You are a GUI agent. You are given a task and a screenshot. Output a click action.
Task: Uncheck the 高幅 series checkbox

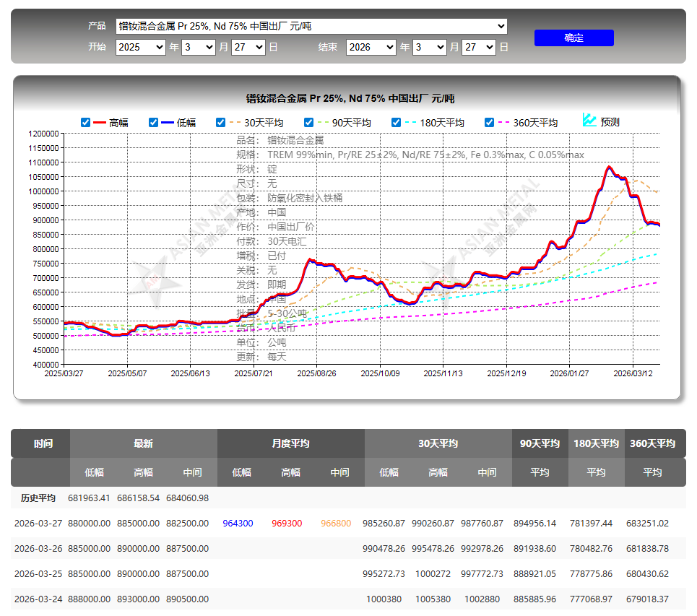(86, 123)
